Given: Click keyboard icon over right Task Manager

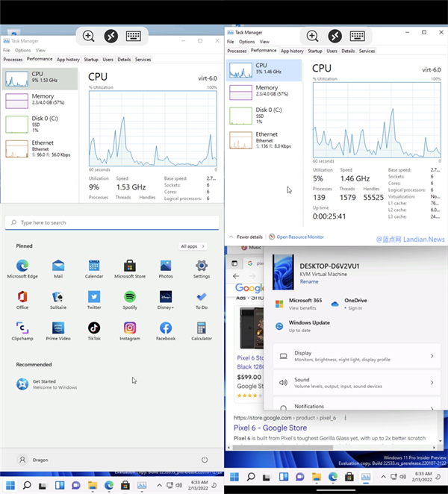Looking at the screenshot, I should 357,36.
